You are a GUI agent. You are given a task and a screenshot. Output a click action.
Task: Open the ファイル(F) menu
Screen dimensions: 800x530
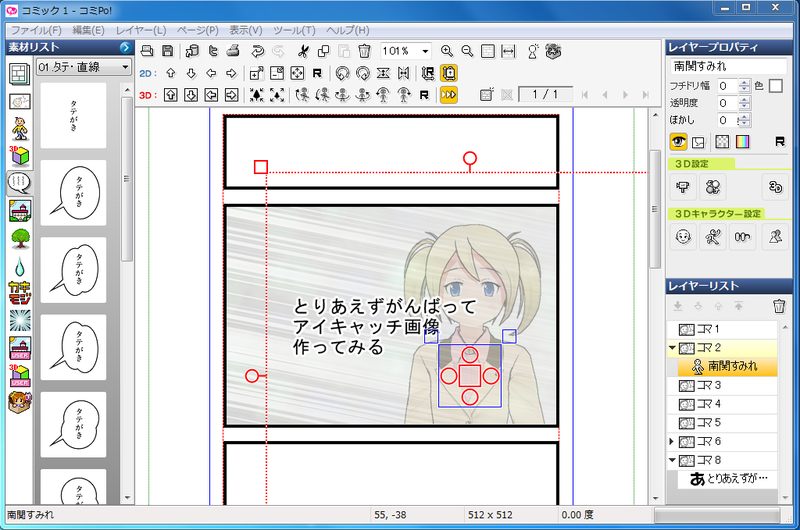pyautogui.click(x=36, y=30)
